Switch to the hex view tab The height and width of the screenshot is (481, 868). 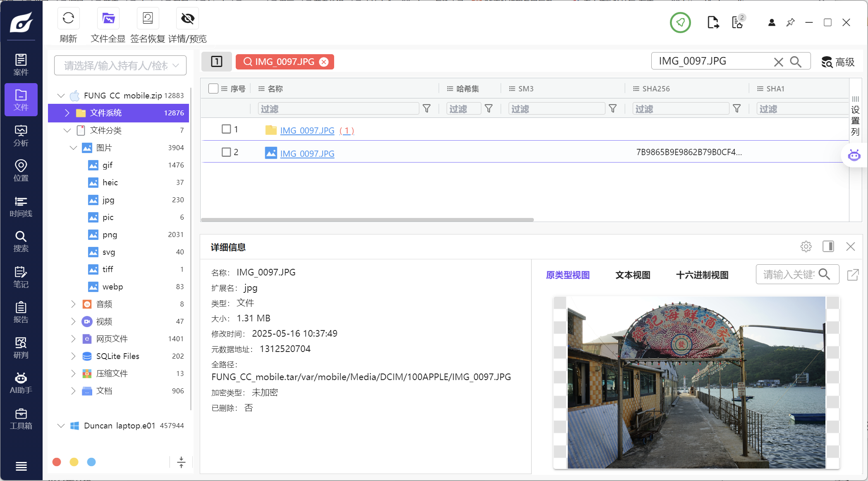(702, 275)
